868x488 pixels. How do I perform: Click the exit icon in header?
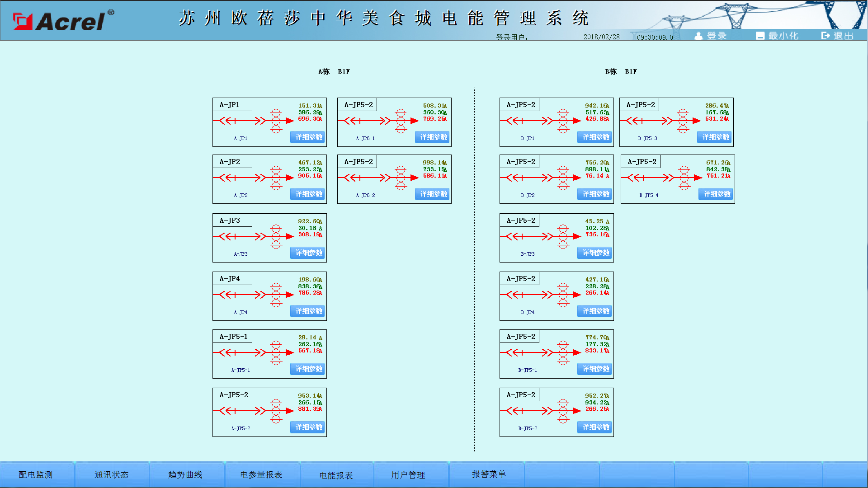click(x=826, y=36)
